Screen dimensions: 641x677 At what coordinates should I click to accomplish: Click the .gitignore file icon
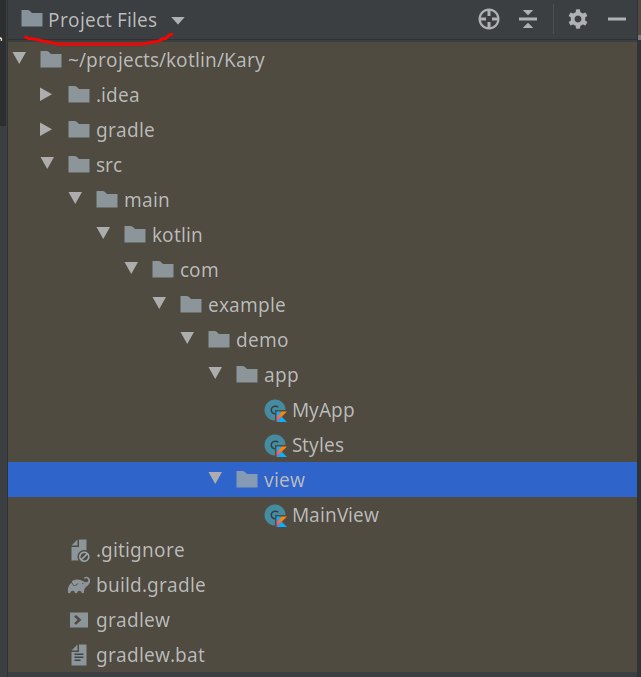pos(79,550)
